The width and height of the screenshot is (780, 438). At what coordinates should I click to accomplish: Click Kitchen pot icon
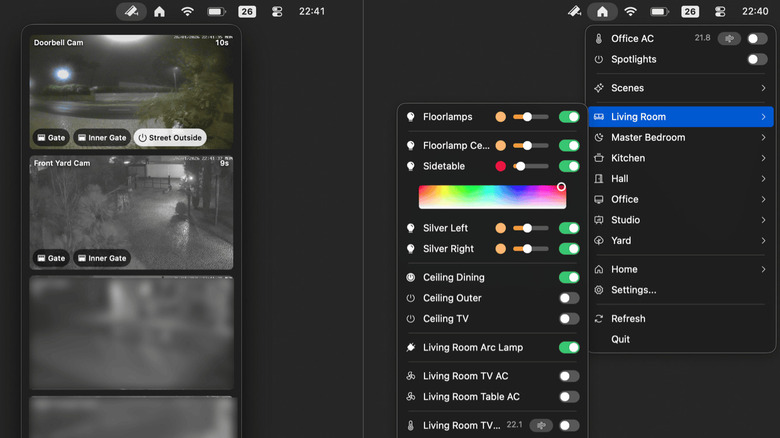pyautogui.click(x=599, y=158)
